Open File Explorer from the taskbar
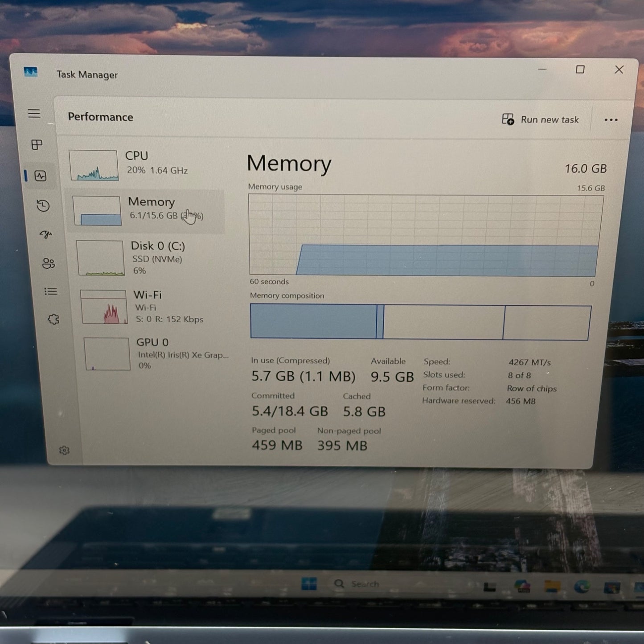The image size is (644, 644). [552, 586]
